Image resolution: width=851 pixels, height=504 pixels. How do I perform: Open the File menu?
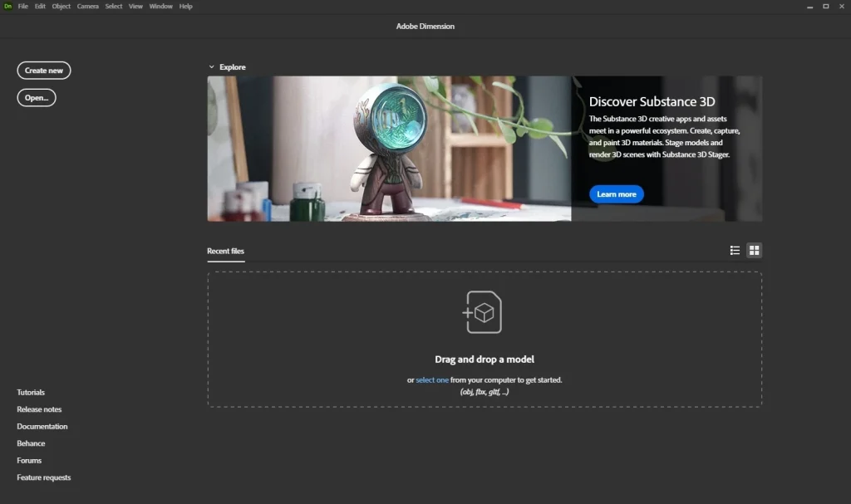tap(23, 6)
